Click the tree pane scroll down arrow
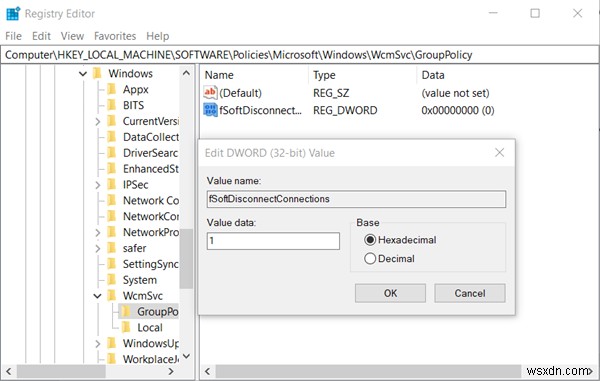Image resolution: width=600 pixels, height=381 pixels. 186,356
